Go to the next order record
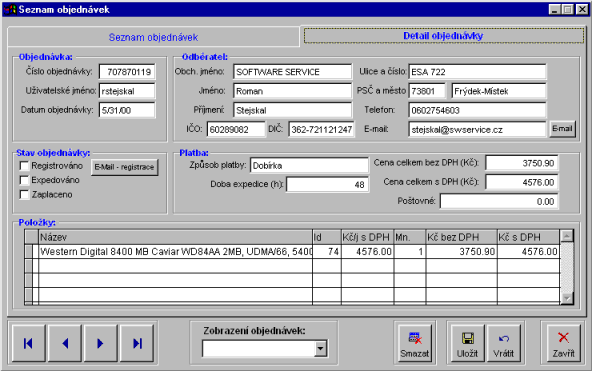 tap(100, 343)
